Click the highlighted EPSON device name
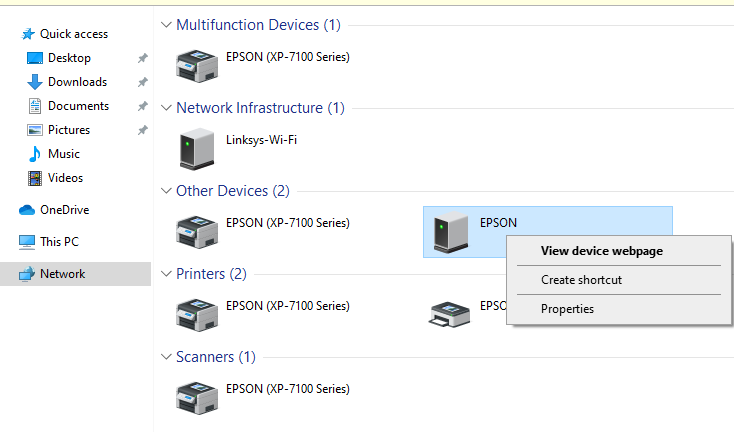 pos(498,223)
